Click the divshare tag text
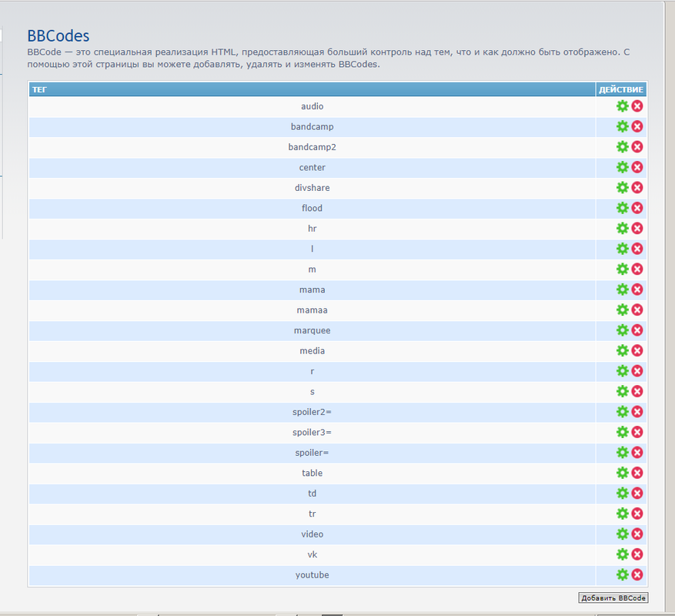 (312, 188)
